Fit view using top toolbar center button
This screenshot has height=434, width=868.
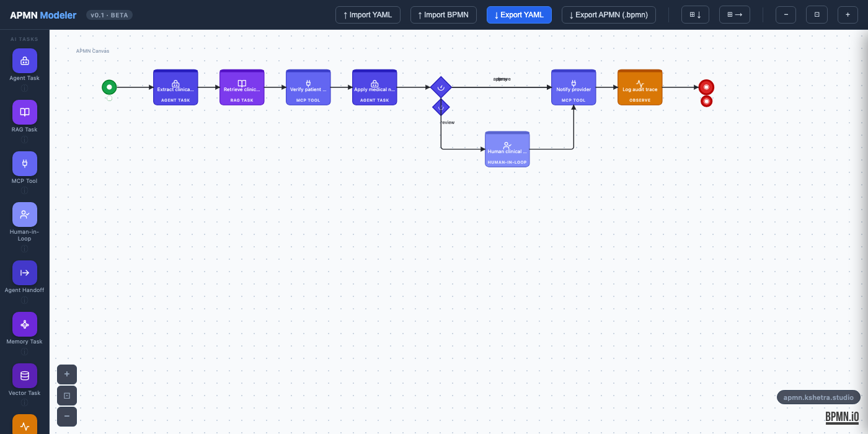[817, 15]
